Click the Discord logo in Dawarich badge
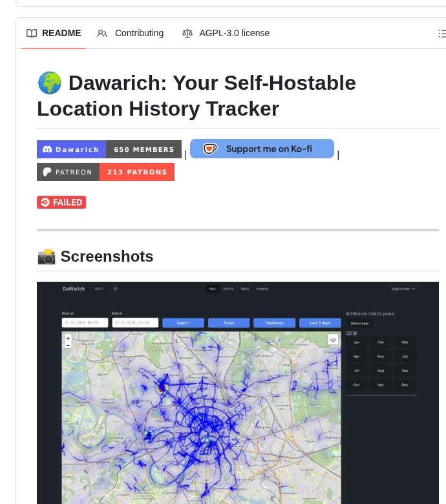Screen dimensions: 446x504 point(47,149)
